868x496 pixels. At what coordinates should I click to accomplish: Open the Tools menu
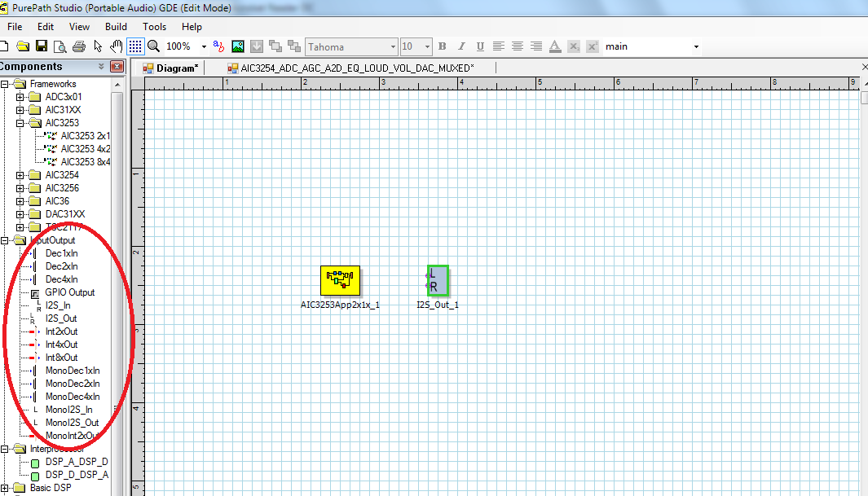pyautogui.click(x=154, y=27)
